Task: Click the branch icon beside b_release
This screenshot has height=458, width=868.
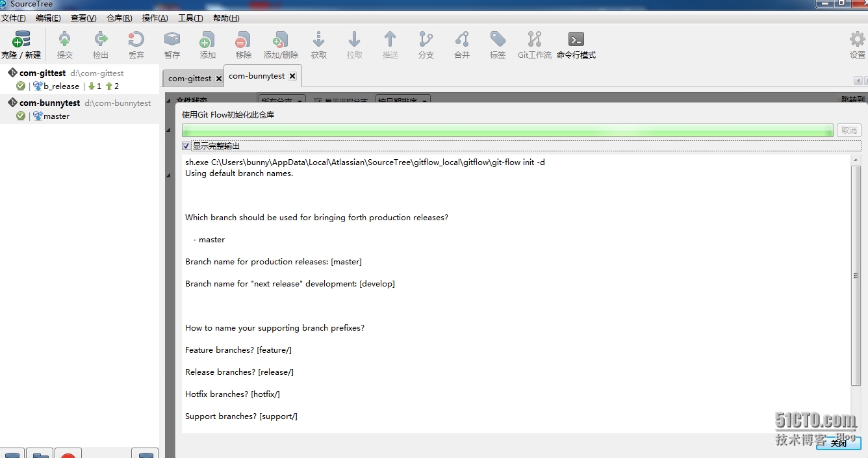Action: (x=38, y=86)
